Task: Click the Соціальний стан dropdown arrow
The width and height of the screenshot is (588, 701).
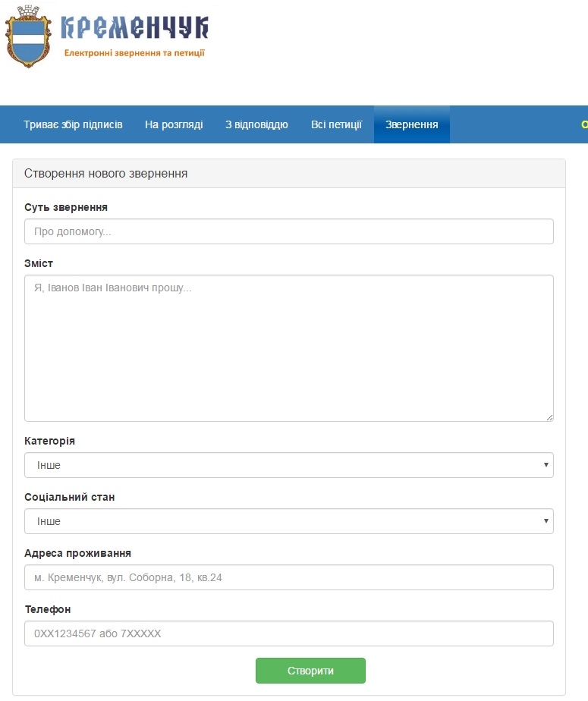Action: pyautogui.click(x=546, y=521)
